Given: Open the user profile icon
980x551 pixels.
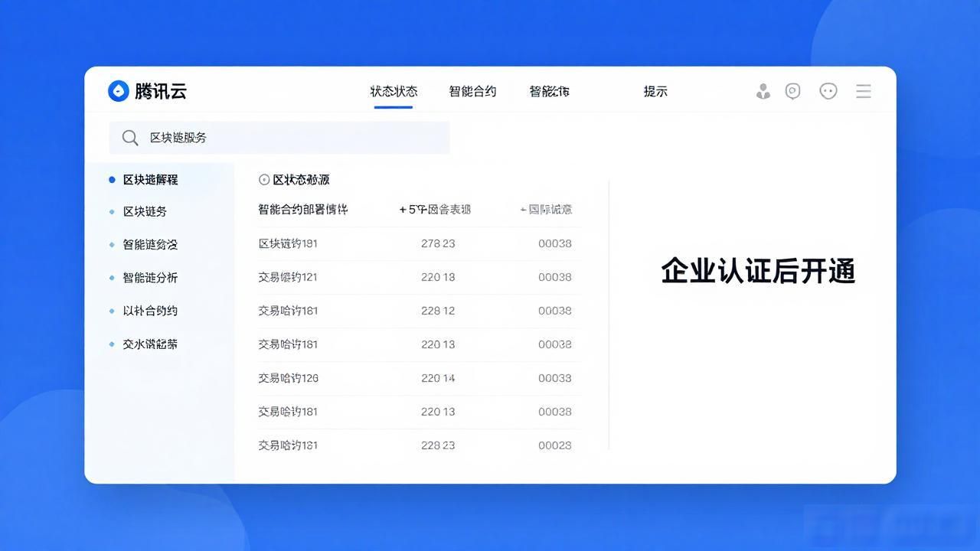Looking at the screenshot, I should click(763, 91).
